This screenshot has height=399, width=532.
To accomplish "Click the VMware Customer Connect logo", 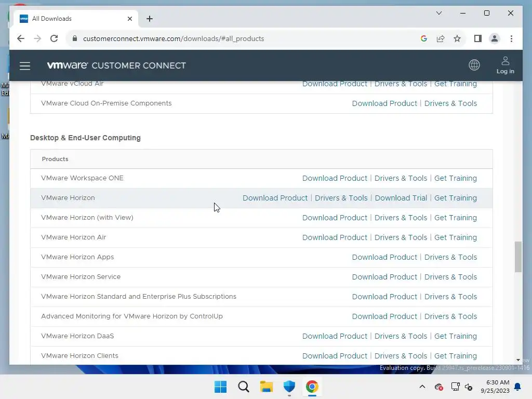I will tap(116, 65).
